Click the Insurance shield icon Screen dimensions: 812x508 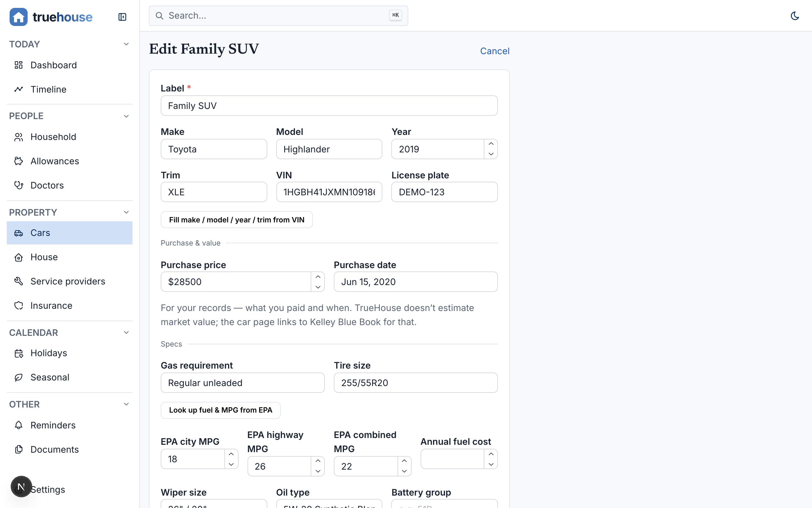18,305
